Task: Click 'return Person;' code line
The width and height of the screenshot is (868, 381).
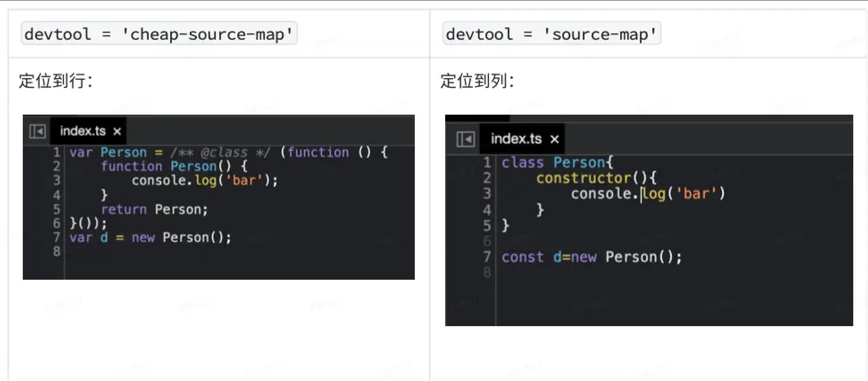Action: tap(154, 209)
